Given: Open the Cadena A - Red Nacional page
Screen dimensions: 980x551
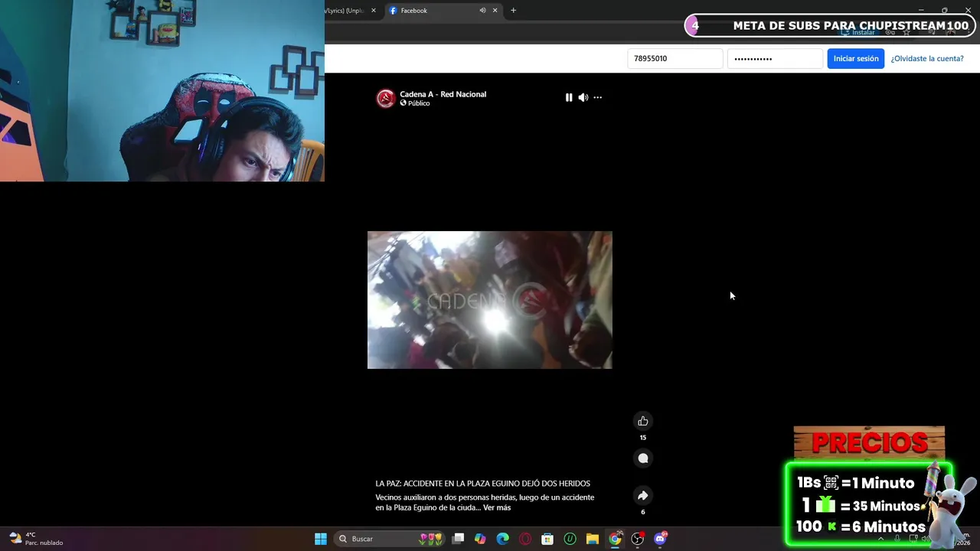Looking at the screenshot, I should [x=443, y=94].
